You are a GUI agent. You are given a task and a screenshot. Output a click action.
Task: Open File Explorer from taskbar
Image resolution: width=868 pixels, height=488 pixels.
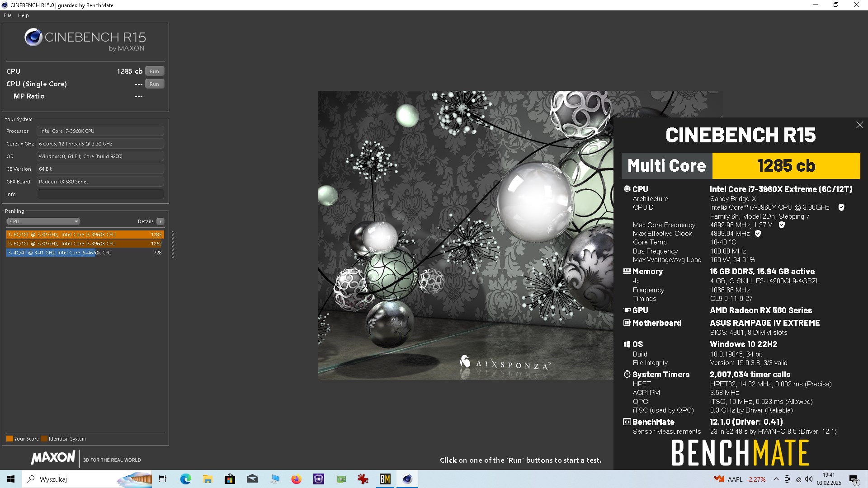coord(208,479)
